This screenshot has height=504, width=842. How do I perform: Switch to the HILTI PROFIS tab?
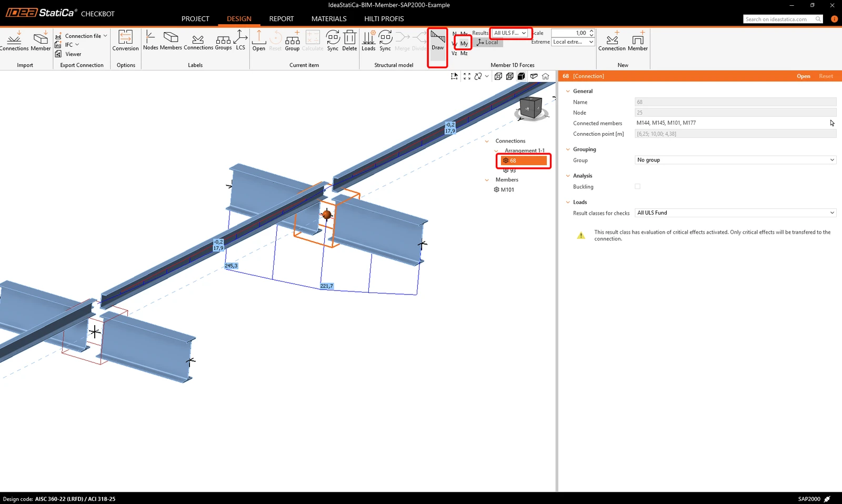point(384,18)
